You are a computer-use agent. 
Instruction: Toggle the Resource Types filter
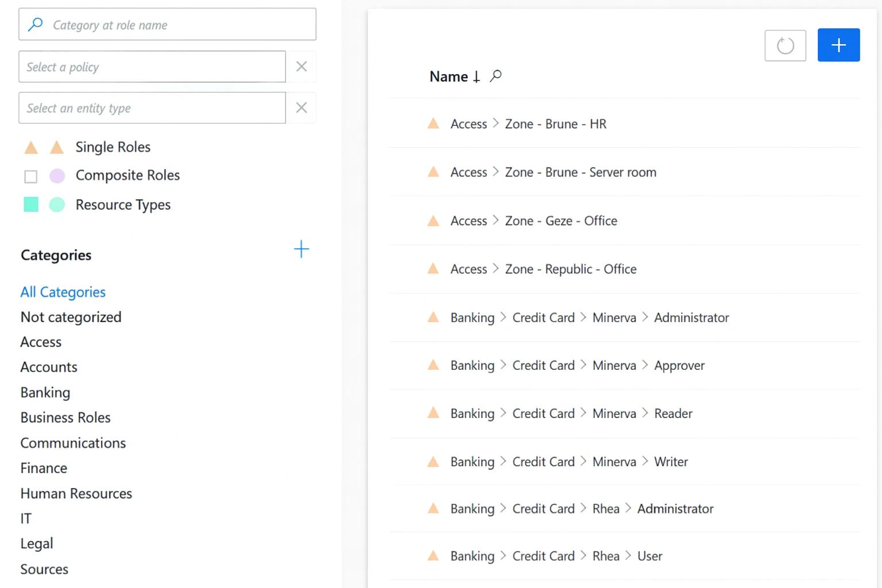click(30, 204)
